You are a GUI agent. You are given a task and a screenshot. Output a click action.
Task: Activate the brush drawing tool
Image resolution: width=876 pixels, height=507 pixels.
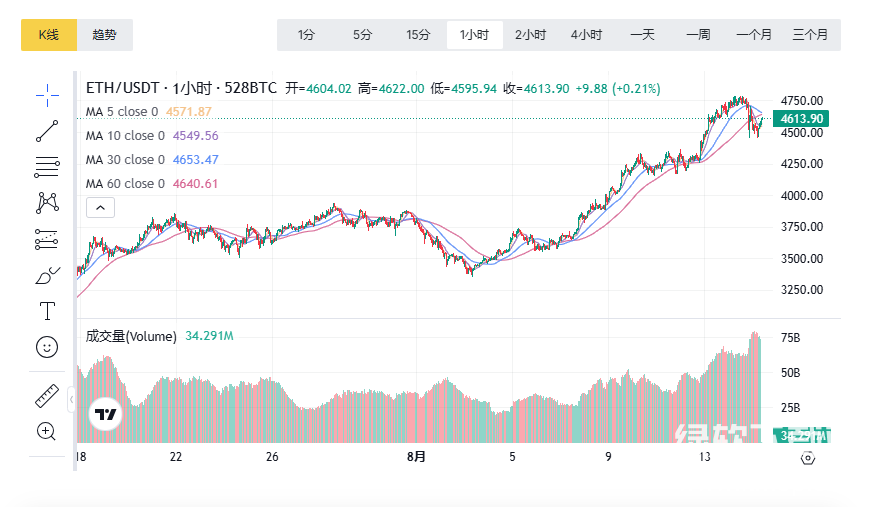click(x=47, y=275)
